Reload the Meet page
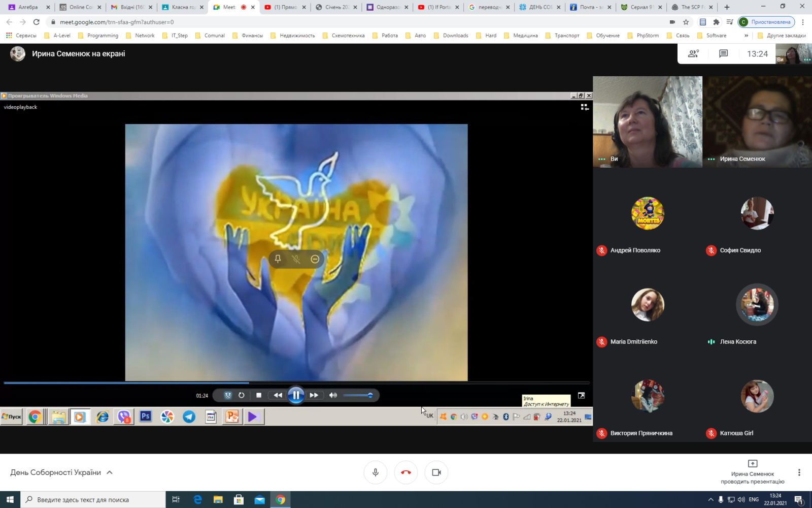Image resolution: width=812 pixels, height=508 pixels. pyautogui.click(x=36, y=22)
